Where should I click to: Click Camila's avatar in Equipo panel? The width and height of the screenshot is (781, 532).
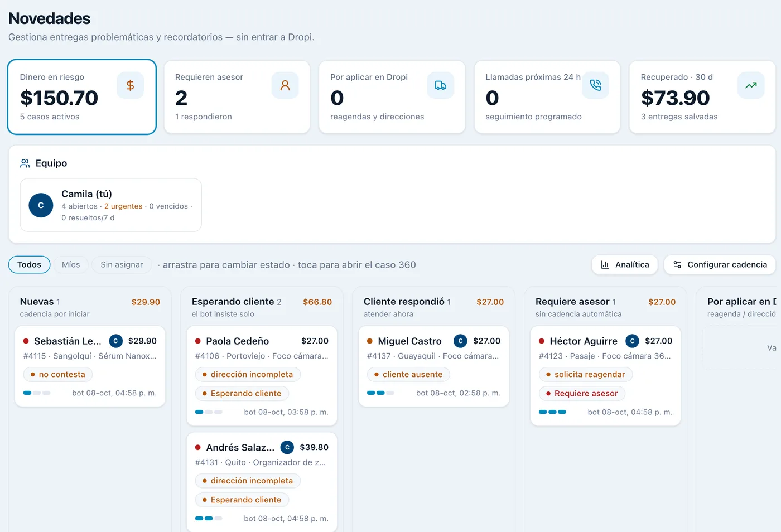click(41, 205)
